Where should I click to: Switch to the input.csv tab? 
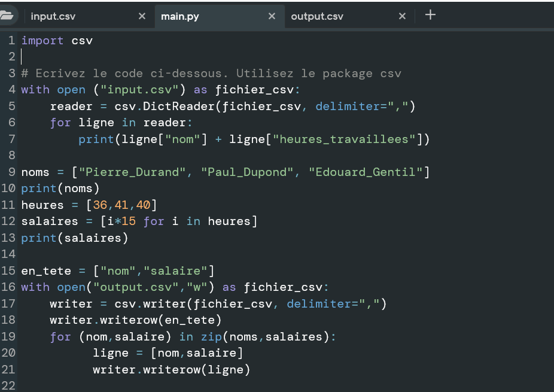53,16
